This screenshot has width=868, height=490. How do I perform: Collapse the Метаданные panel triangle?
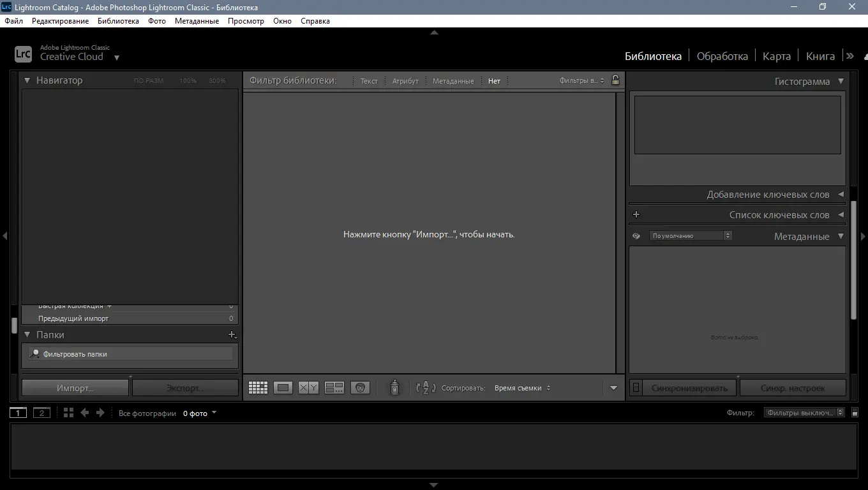[x=841, y=236]
